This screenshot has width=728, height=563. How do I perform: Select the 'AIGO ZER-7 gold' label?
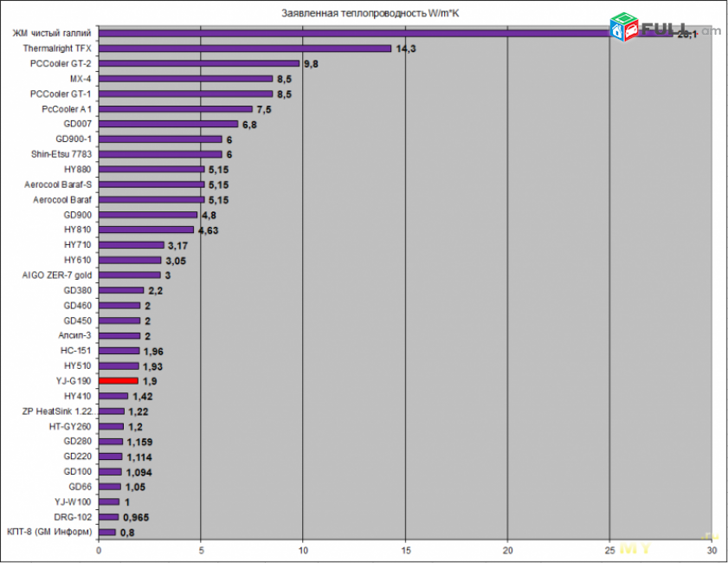click(x=56, y=275)
